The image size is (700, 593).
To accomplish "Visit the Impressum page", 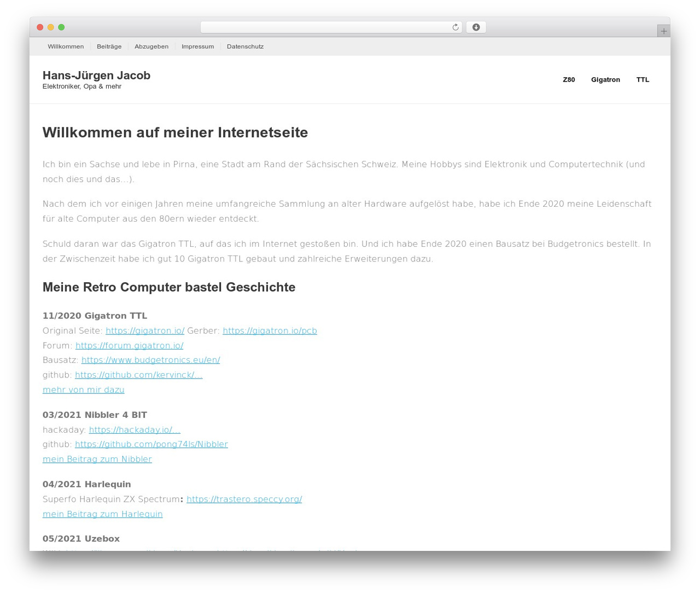I will (198, 46).
